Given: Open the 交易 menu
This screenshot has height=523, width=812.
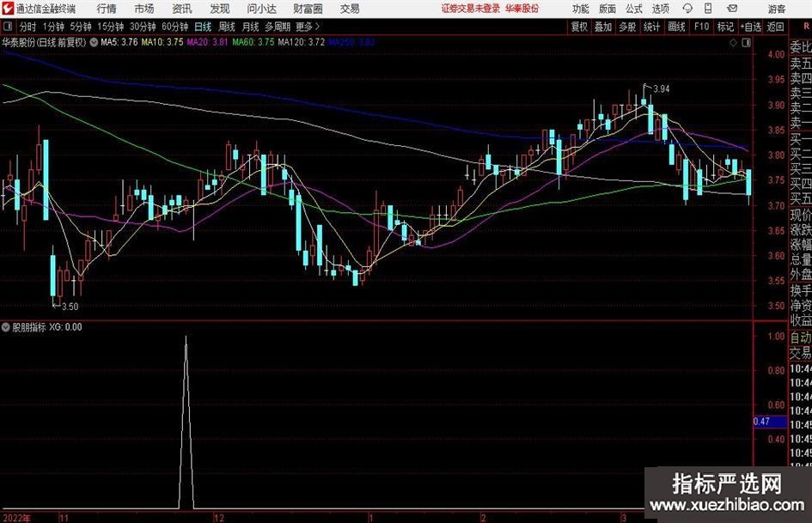Looking at the screenshot, I should click(350, 9).
